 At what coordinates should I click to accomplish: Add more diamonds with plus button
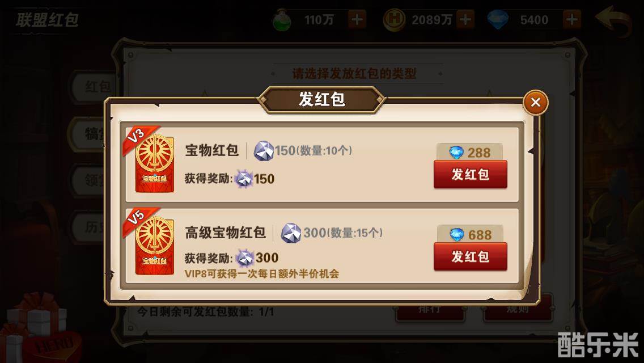coord(571,19)
